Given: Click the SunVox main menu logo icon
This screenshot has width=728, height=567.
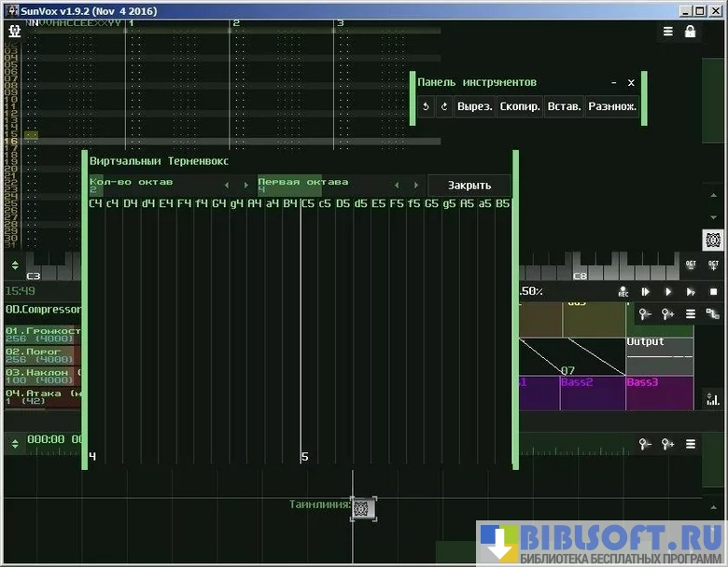Looking at the screenshot, I should pyautogui.click(x=13, y=31).
